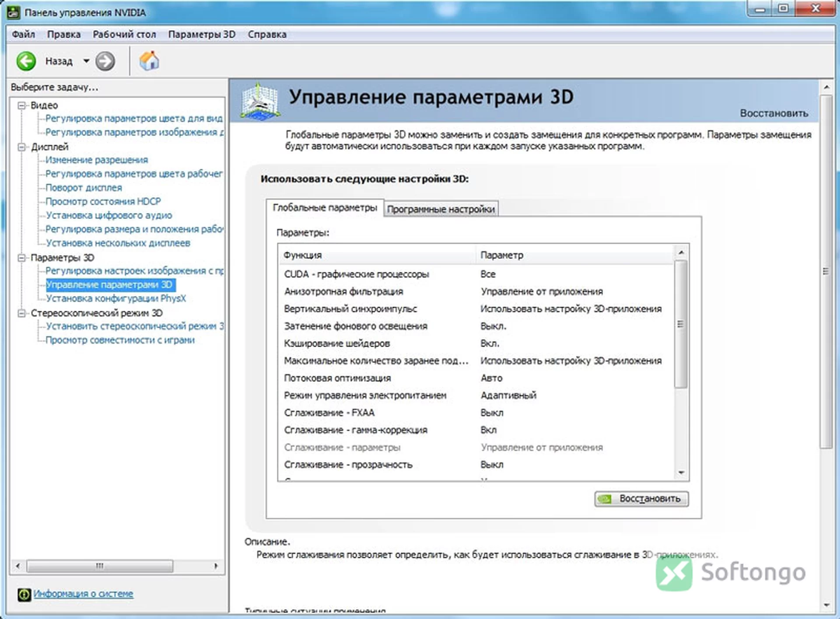The width and height of the screenshot is (840, 619).
Task: Open the Файл menu
Action: click(23, 34)
